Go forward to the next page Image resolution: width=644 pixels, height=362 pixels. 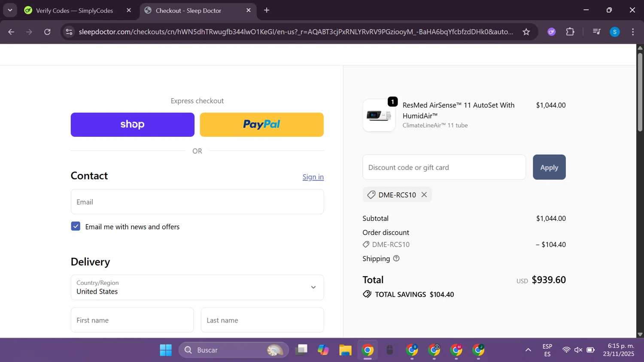coord(29,32)
